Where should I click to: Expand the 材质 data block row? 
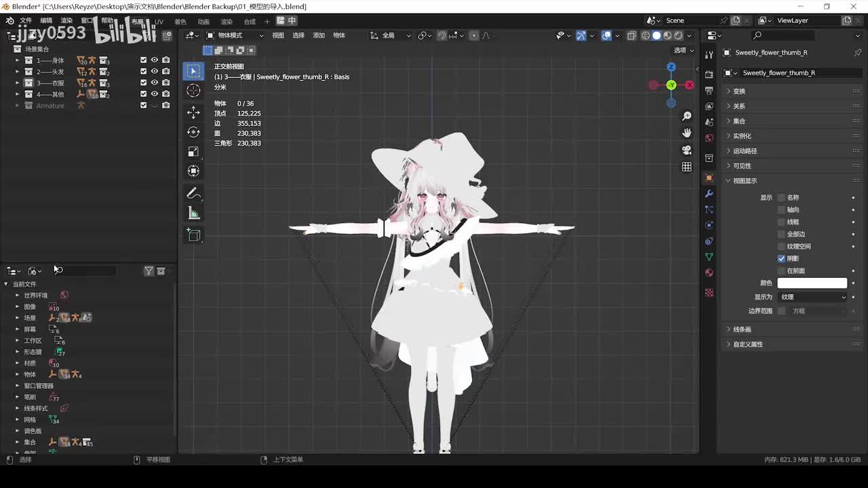point(17,363)
